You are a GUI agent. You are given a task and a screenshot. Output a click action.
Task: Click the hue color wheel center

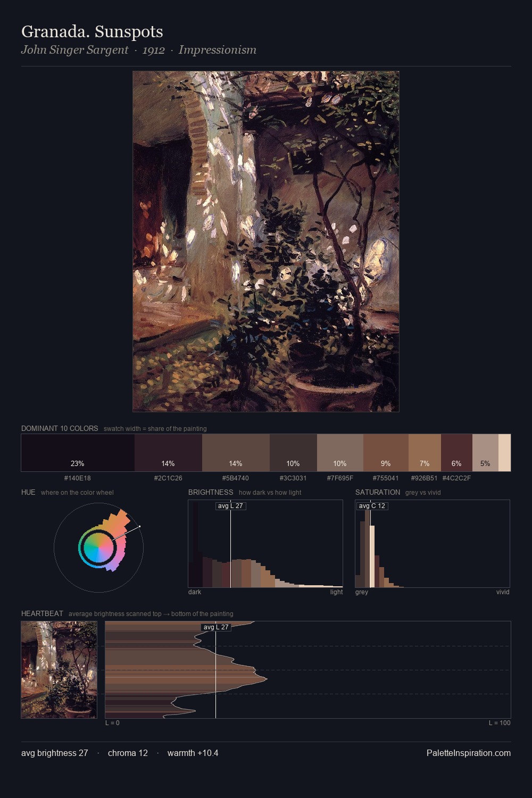(98, 547)
